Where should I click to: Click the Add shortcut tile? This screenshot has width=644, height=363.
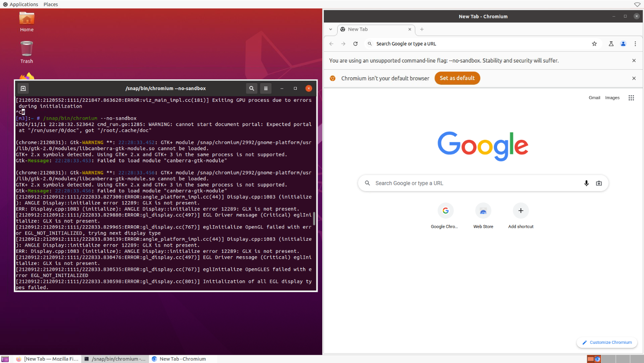520,216
